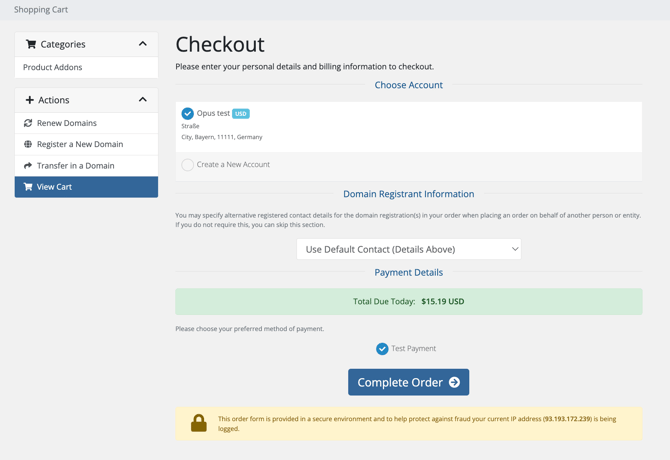Click the Payment Details section title

pos(408,272)
